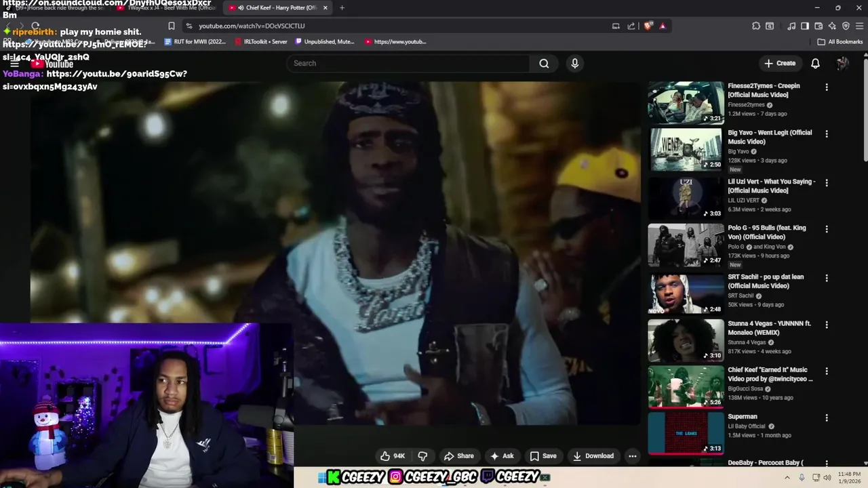Open options menu for Big Yavo Went Legit
The height and width of the screenshot is (488, 868).
pyautogui.click(x=826, y=134)
